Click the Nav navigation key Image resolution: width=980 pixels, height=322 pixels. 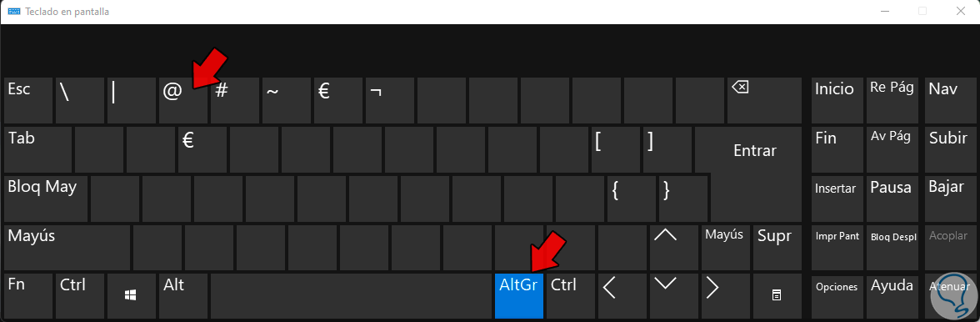[948, 100]
